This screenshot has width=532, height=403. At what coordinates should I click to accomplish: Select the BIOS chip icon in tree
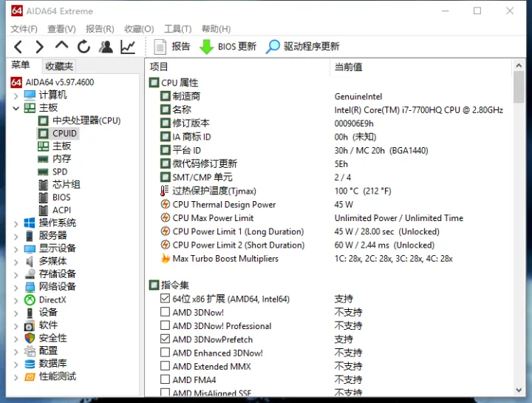tap(43, 197)
